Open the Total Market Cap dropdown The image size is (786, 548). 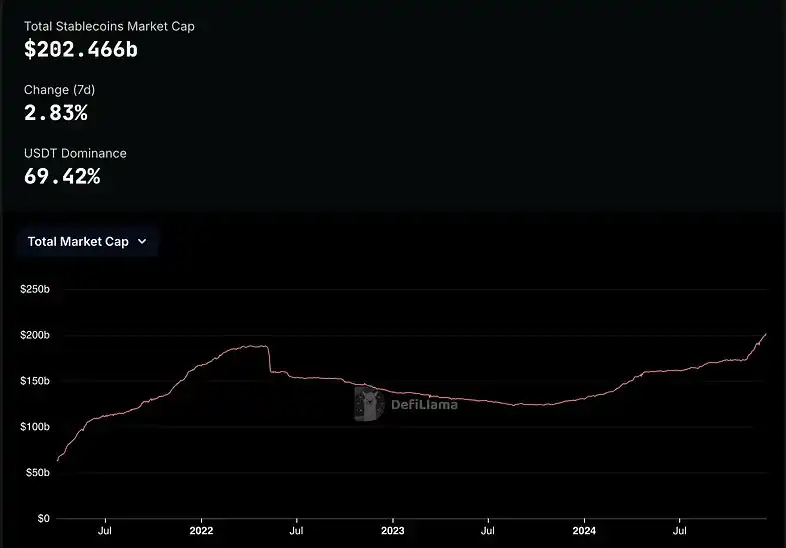[86, 241]
